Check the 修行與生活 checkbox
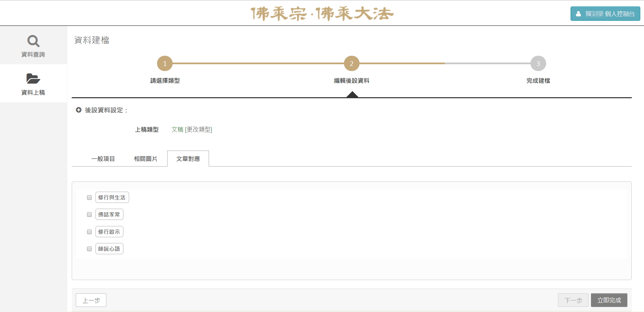Screen dimensions: 644x312 pyautogui.click(x=89, y=197)
